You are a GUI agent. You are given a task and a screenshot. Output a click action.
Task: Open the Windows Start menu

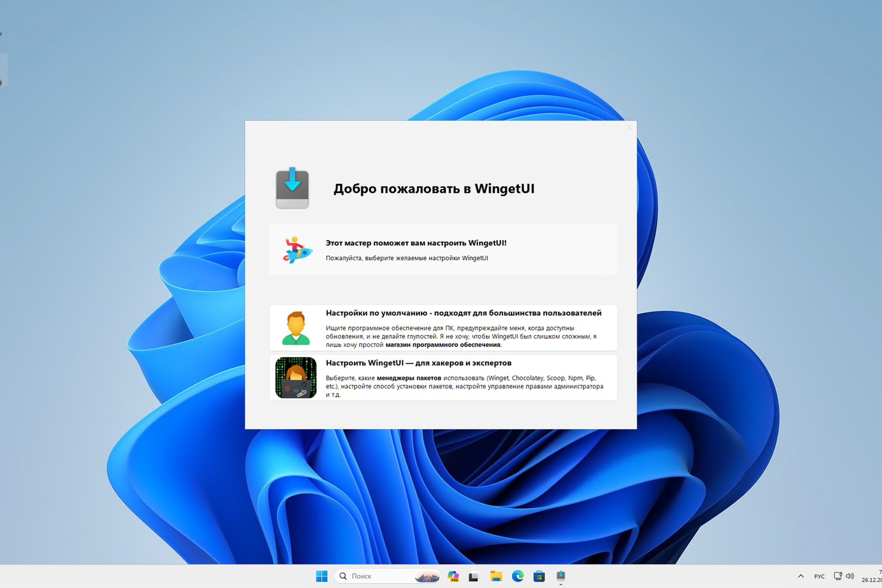[322, 576]
